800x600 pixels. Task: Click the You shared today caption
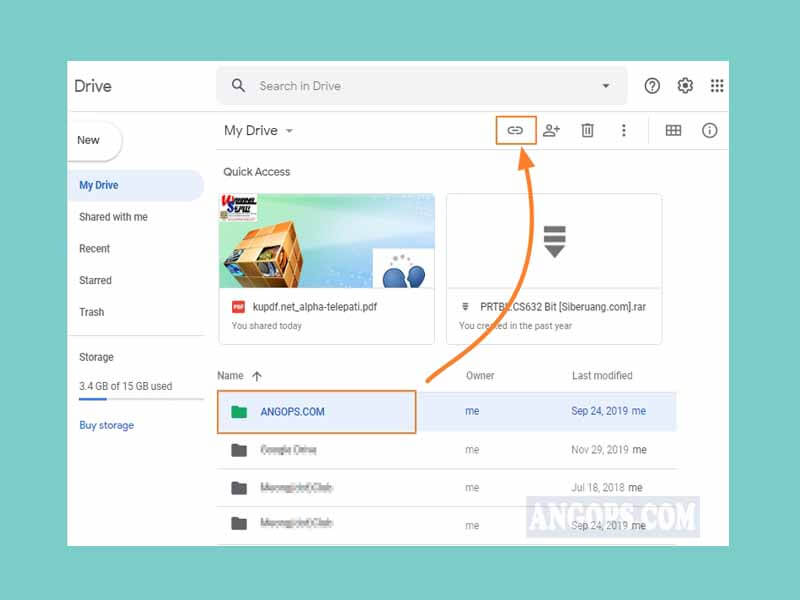tap(266, 326)
